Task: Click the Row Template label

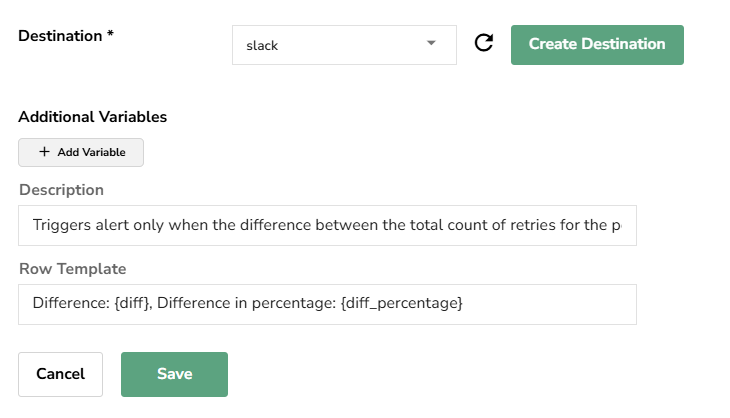Action: tap(72, 268)
